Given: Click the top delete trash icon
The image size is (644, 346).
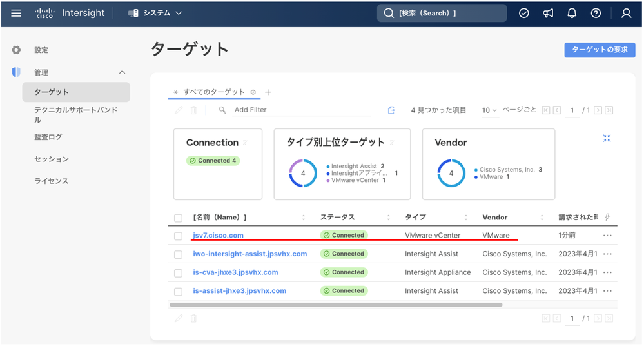Looking at the screenshot, I should pos(193,110).
